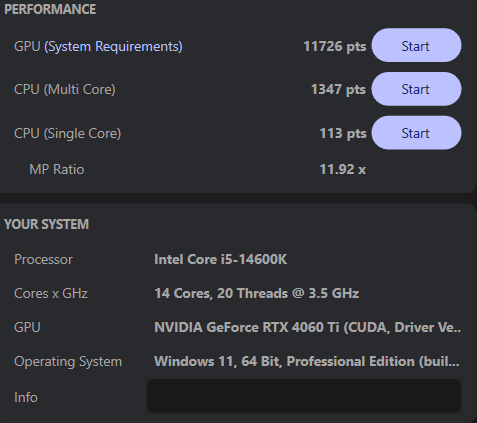This screenshot has width=477, height=423.
Task: Select the MP Ratio value 11.92 x
Action: [x=343, y=169]
